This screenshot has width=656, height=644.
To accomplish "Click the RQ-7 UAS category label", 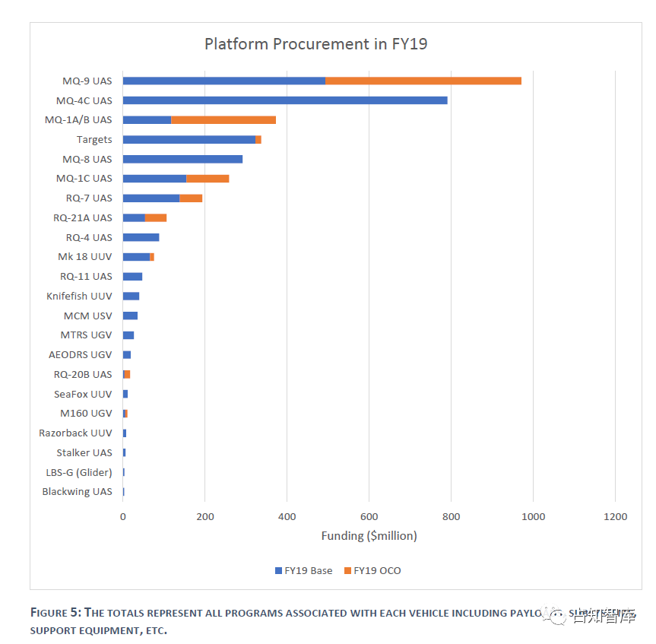I will click(x=88, y=198).
